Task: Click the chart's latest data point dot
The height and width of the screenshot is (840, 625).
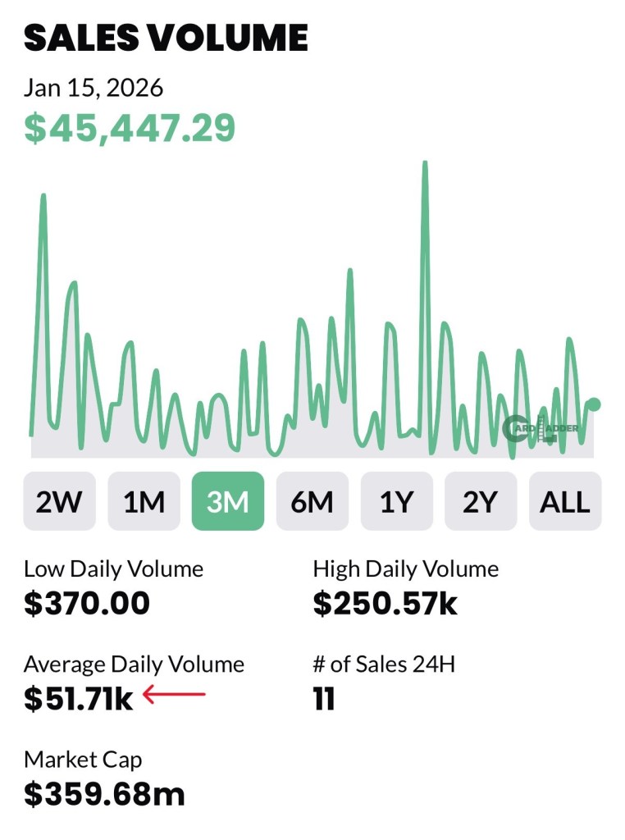Action: [x=595, y=404]
